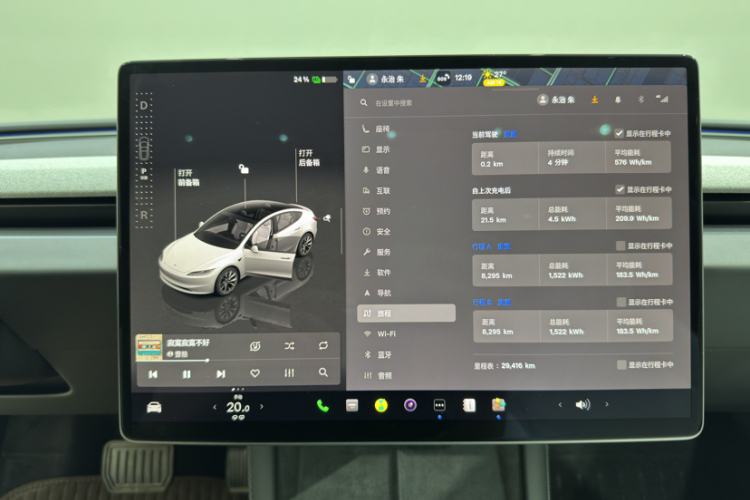The height and width of the screenshot is (500, 750).
Task: Skip to the next track
Action: pyautogui.click(x=221, y=374)
